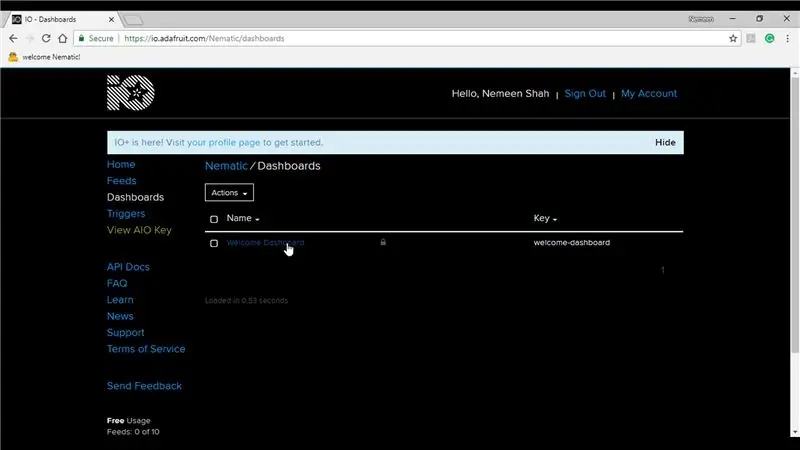Reload the page with refresh icon
Screen dimensions: 800x450
[46, 38]
